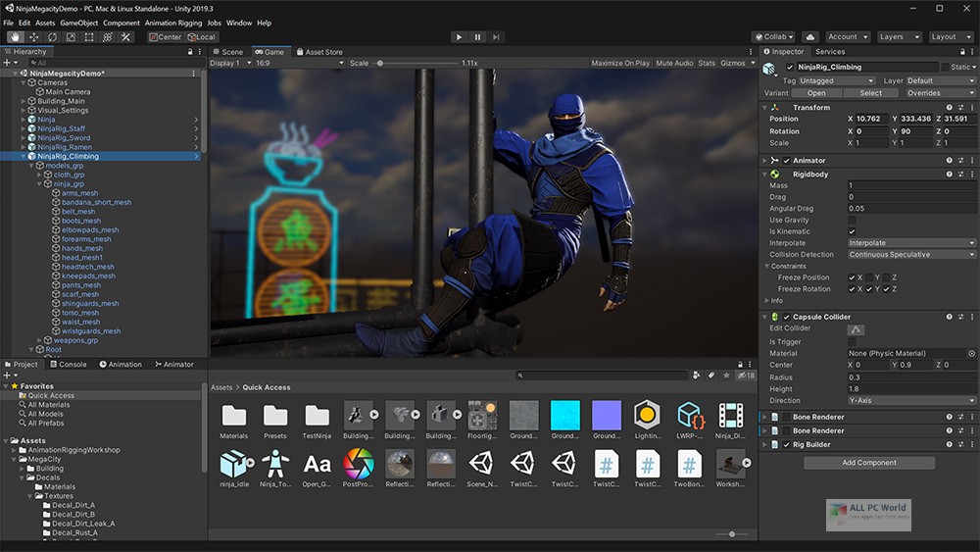
Task: Click the Pause button
Action: click(x=477, y=37)
